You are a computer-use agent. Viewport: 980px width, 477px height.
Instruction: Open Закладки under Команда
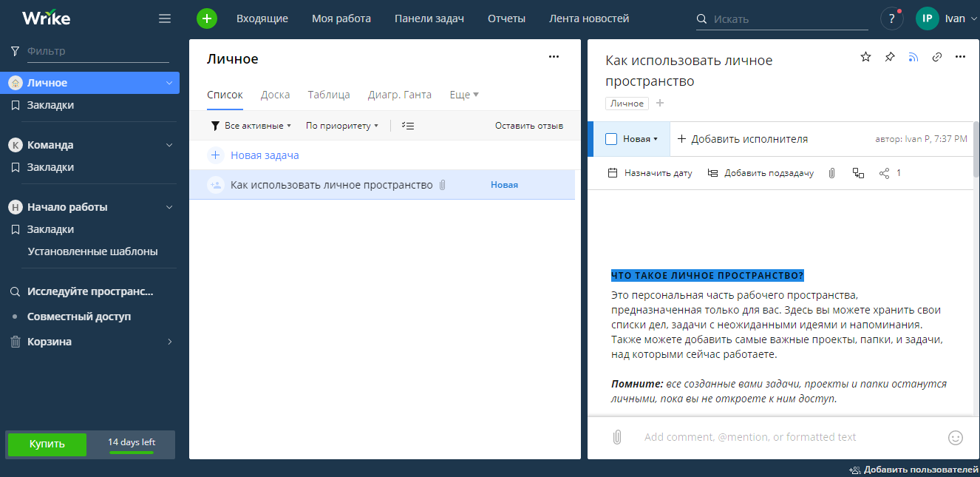(x=50, y=167)
